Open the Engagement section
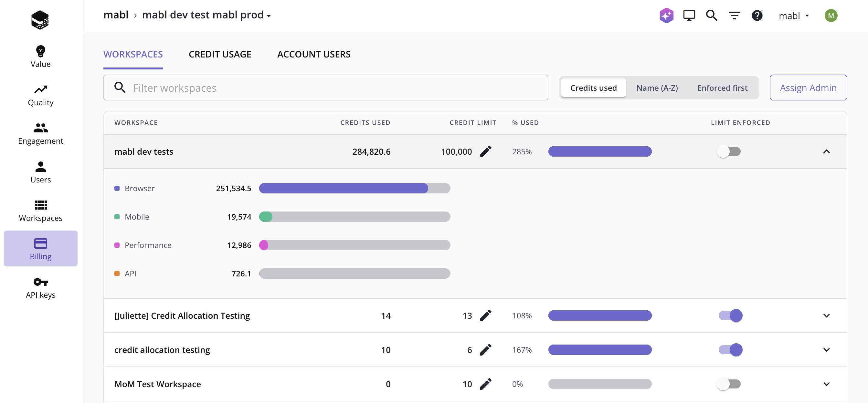Screen dimensions: 868x403 click(x=40, y=134)
